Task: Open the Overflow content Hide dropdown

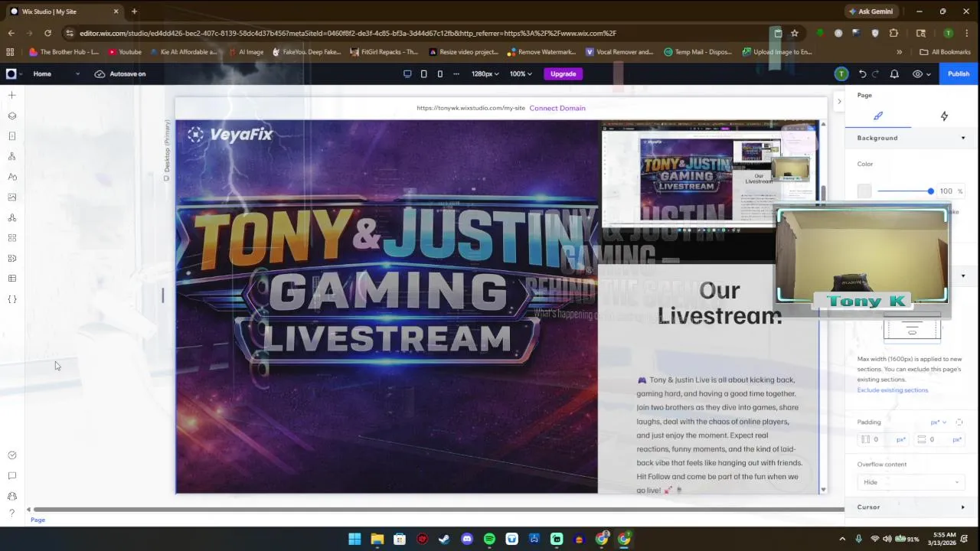Action: pyautogui.click(x=911, y=482)
